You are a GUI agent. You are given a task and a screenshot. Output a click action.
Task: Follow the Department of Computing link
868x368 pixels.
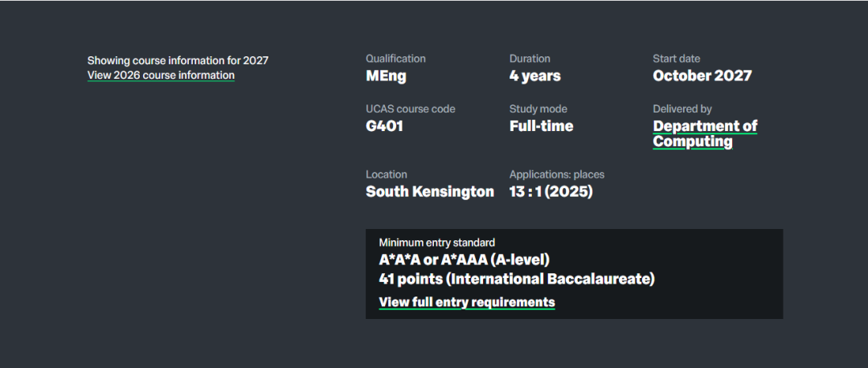(704, 133)
